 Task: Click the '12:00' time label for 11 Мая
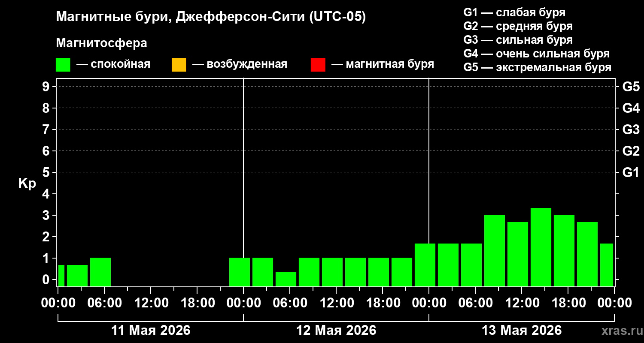151,303
